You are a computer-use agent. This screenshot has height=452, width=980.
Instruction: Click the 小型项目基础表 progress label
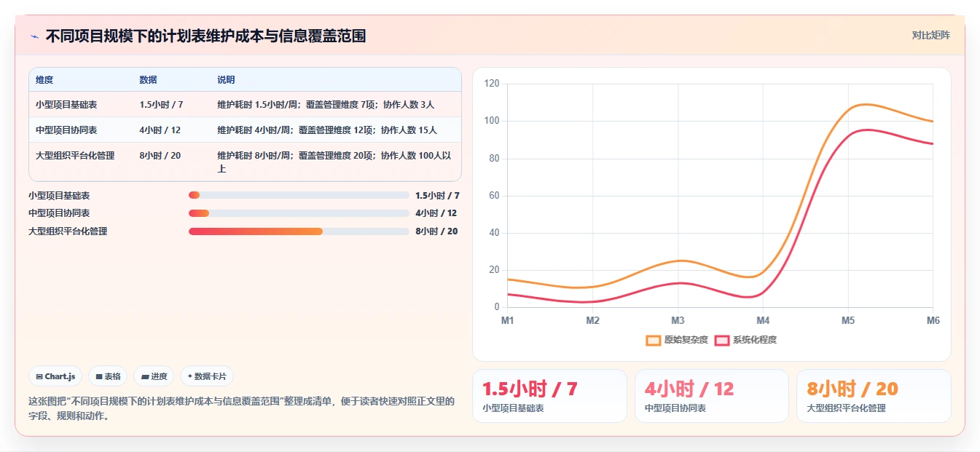(59, 195)
